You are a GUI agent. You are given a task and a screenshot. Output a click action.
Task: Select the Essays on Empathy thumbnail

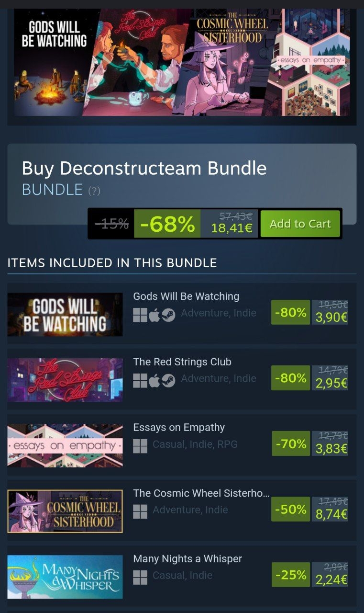pos(65,445)
